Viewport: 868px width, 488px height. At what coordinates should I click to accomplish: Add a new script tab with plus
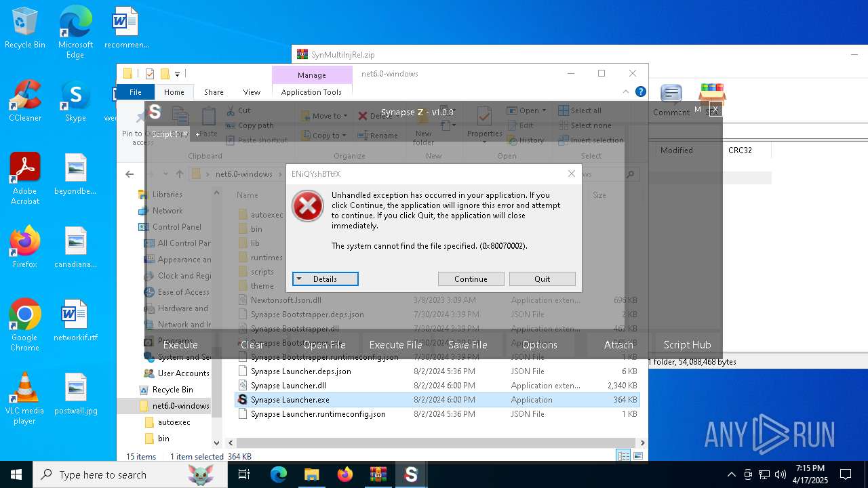click(x=198, y=134)
